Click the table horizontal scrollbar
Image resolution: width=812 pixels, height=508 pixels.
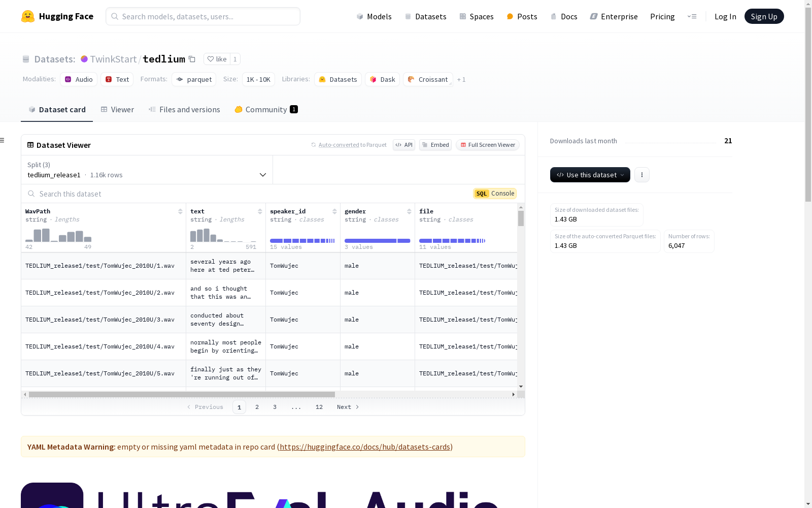[182, 394]
